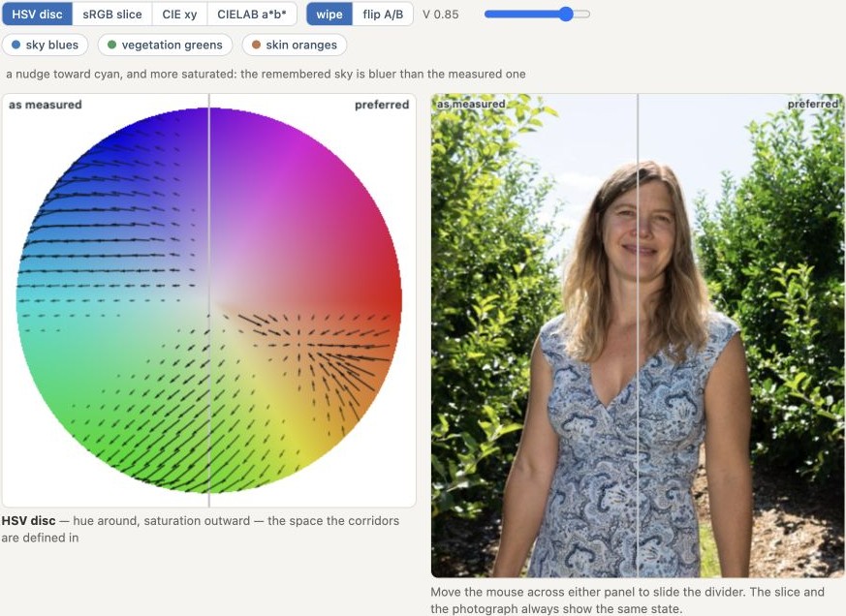The width and height of the screenshot is (846, 616).
Task: Click the 'Move the mouse across' instruction text
Action: tap(627, 600)
